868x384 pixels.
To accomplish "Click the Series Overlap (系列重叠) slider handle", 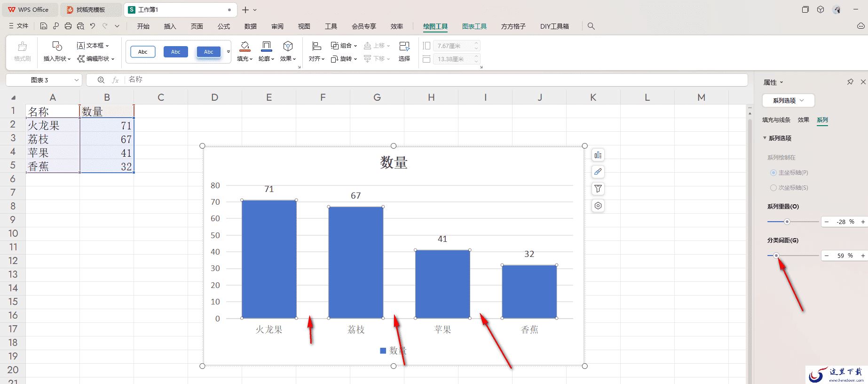I will click(787, 222).
